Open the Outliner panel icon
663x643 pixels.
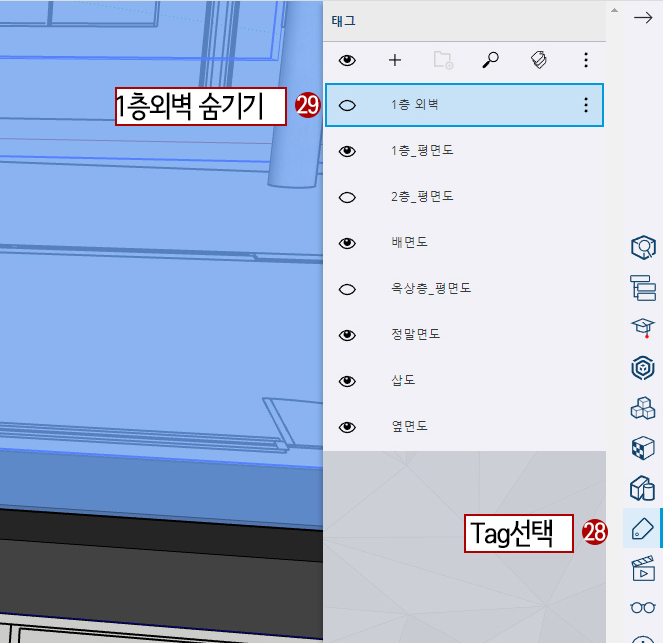coord(643,288)
